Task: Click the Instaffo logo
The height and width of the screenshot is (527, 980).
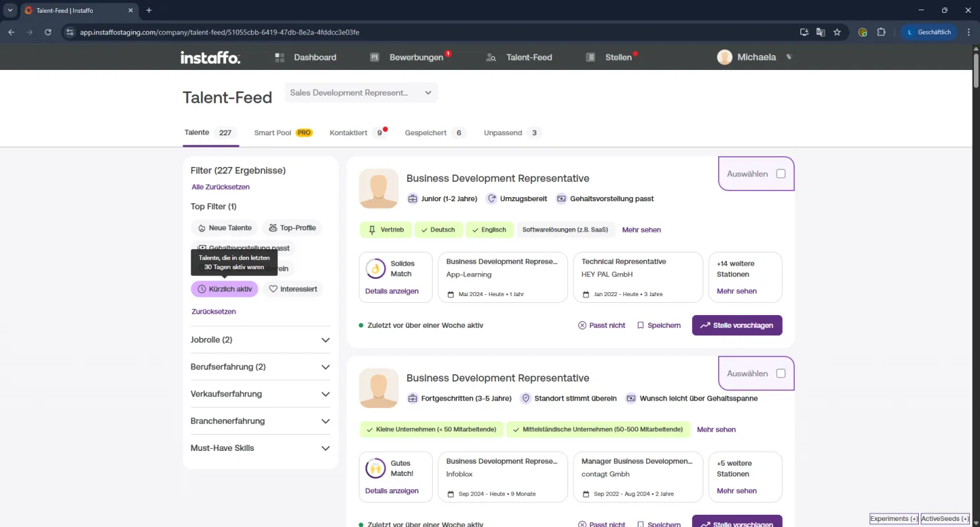Action: click(x=210, y=58)
